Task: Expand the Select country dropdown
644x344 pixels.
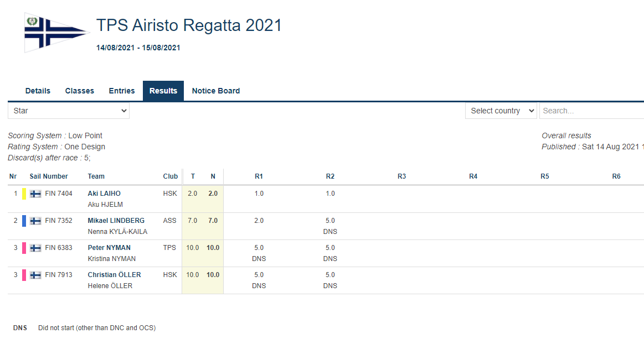Action: 501,111
